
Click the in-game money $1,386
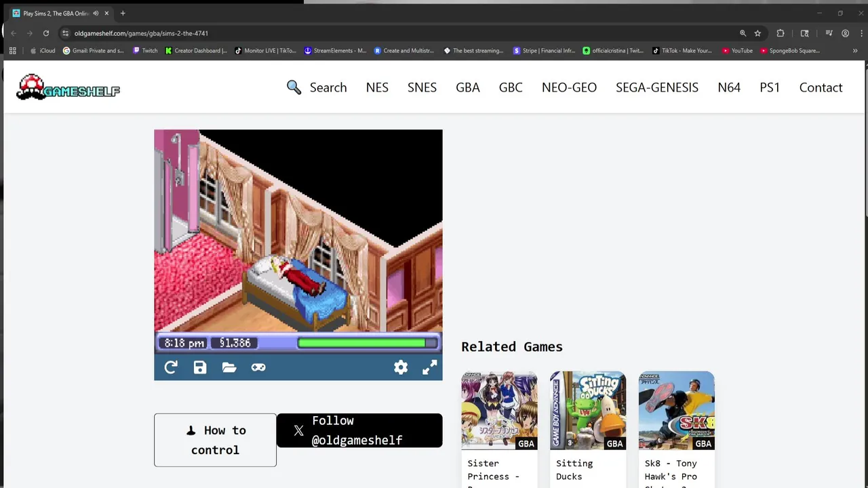(x=235, y=343)
